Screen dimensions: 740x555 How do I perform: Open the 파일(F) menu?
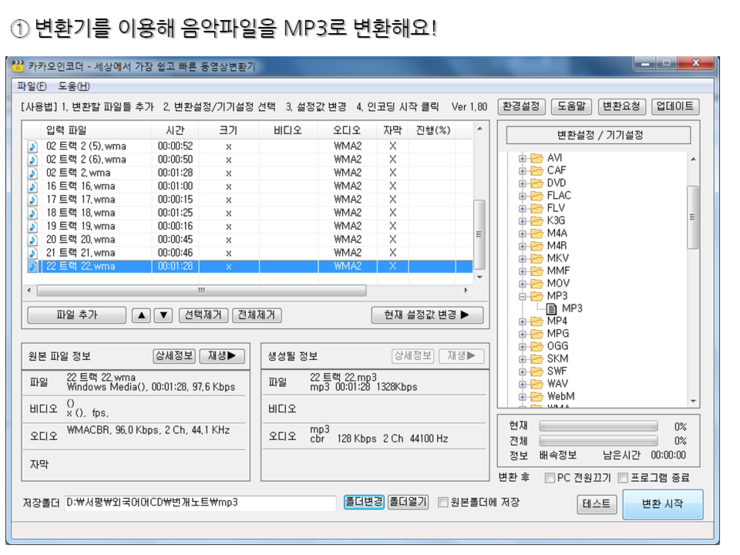31,86
